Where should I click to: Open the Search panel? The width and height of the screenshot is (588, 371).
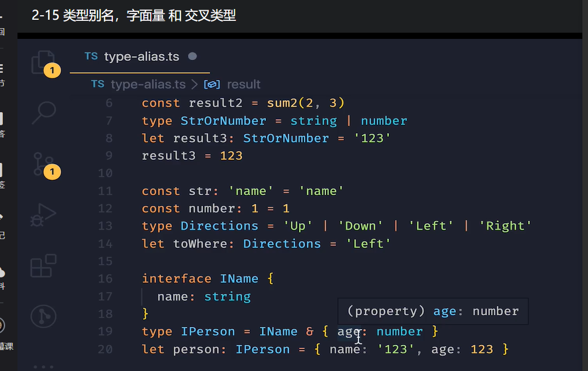[44, 113]
